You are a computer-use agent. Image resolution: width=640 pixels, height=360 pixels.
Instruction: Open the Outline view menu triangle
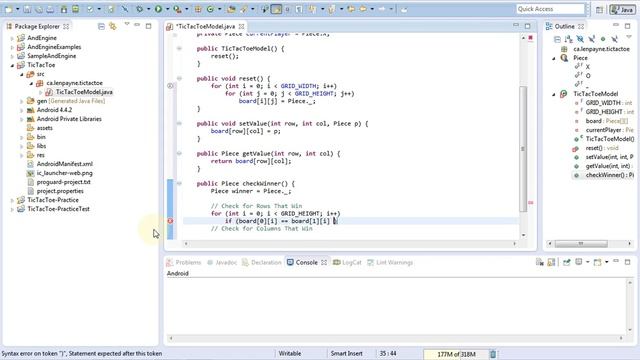pos(629,37)
